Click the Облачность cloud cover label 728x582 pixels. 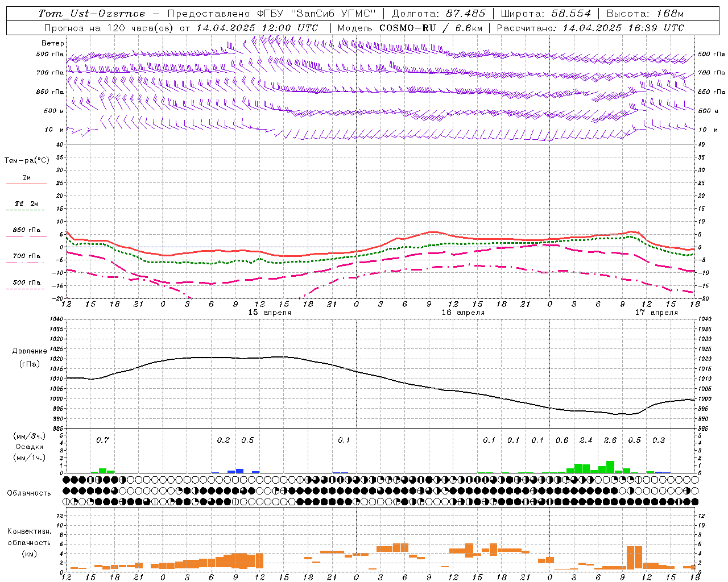point(29,493)
